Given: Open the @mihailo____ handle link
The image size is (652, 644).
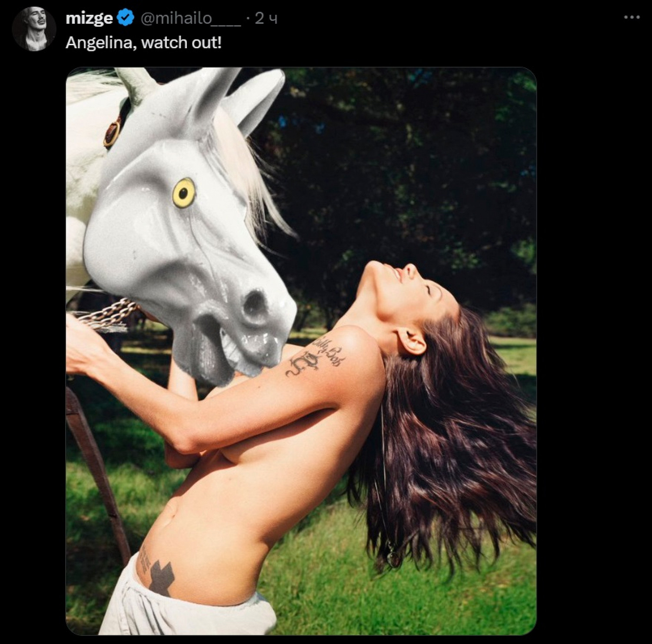Looking at the screenshot, I should click(191, 19).
